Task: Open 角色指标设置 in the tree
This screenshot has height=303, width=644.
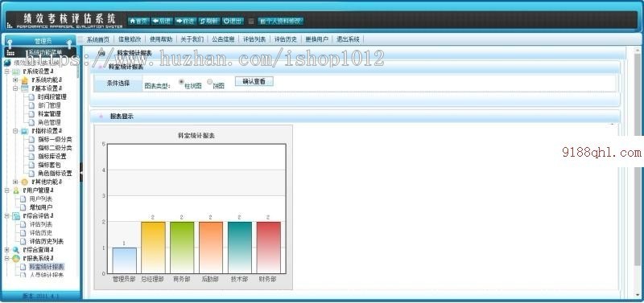Action: (55, 174)
